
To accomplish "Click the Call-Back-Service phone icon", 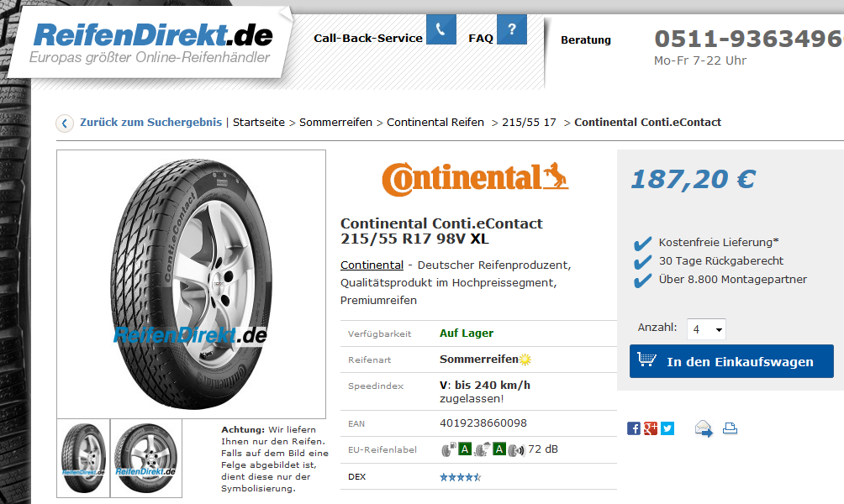I will point(440,29).
